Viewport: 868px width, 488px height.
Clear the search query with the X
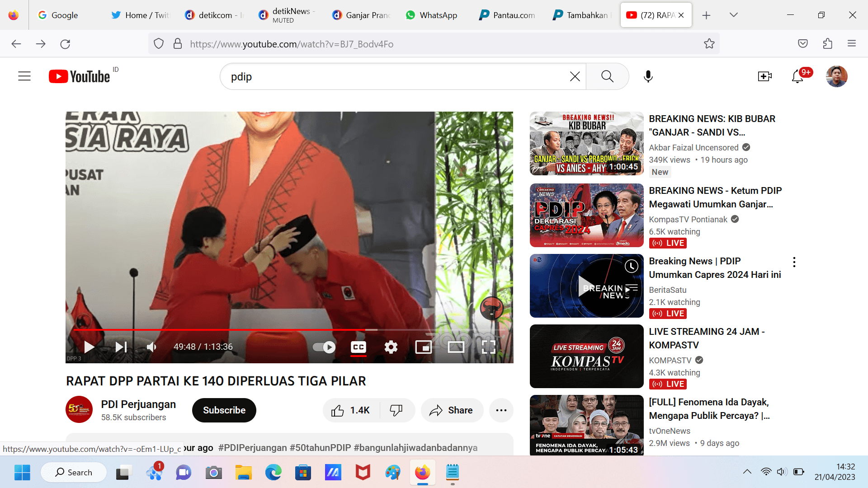coord(575,76)
